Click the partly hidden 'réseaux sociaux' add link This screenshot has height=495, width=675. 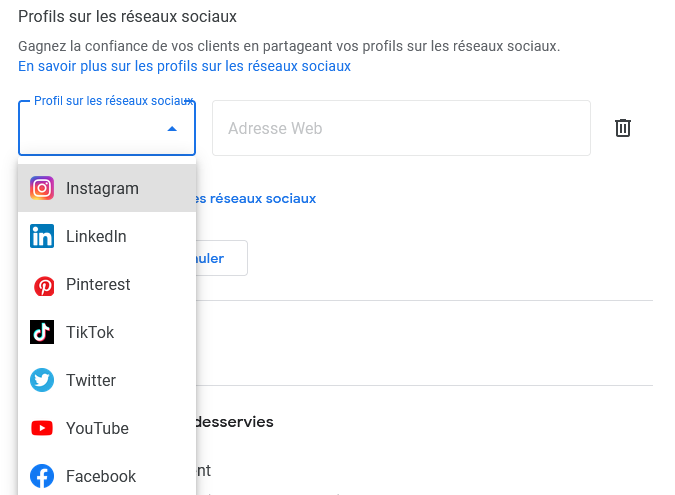(256, 198)
